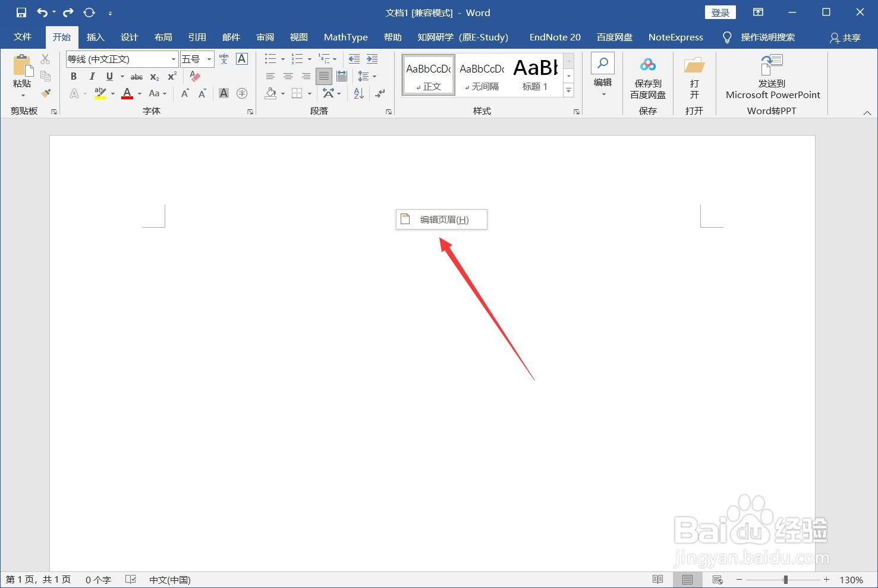The image size is (878, 588).
Task: Click the Sort A-Z icon
Action: click(x=358, y=93)
